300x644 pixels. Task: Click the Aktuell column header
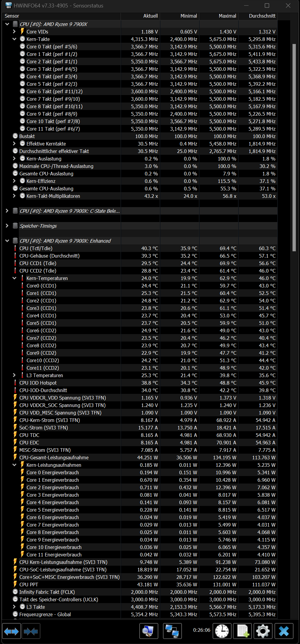(141, 16)
